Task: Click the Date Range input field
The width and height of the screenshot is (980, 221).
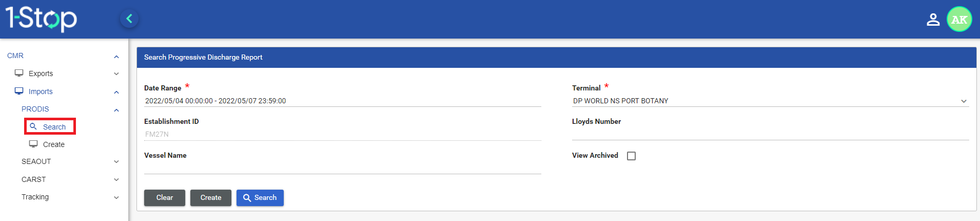Action: click(x=342, y=101)
